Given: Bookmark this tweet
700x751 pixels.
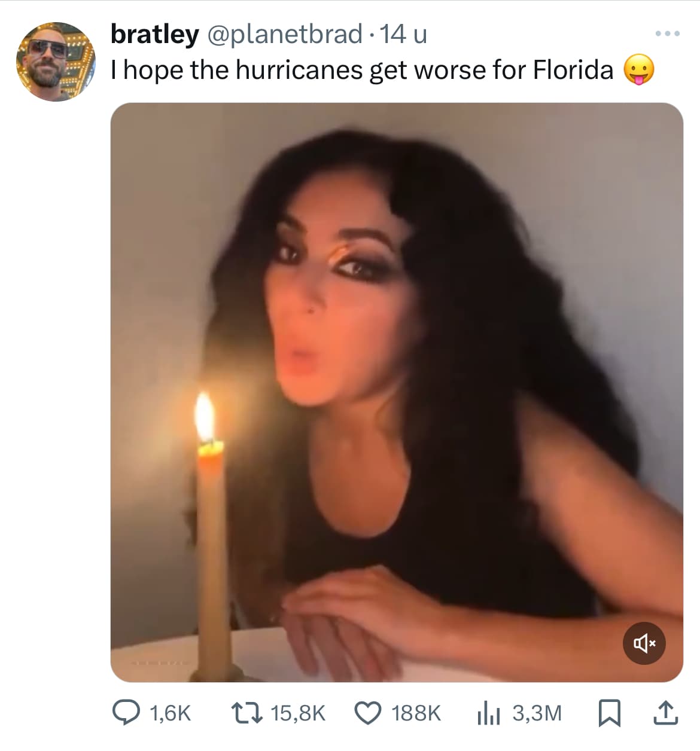Looking at the screenshot, I should (x=609, y=713).
